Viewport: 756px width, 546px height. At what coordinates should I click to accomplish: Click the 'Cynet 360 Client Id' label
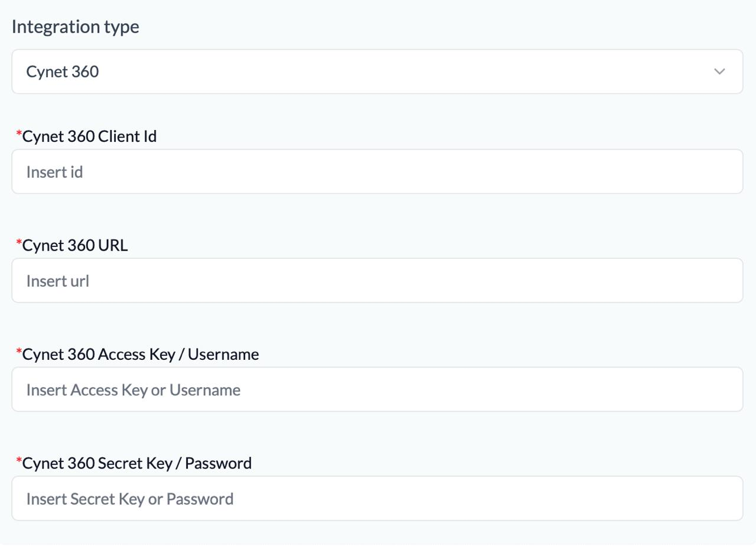click(x=89, y=136)
